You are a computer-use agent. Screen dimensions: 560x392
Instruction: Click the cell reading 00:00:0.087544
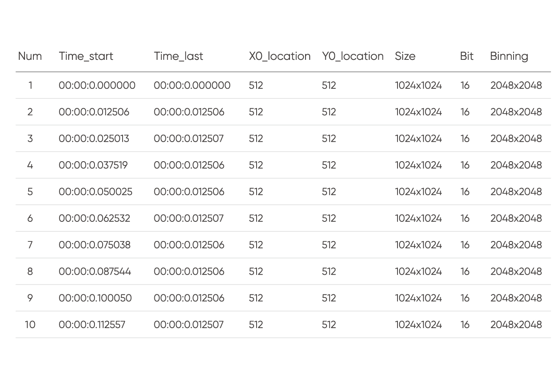click(x=94, y=272)
